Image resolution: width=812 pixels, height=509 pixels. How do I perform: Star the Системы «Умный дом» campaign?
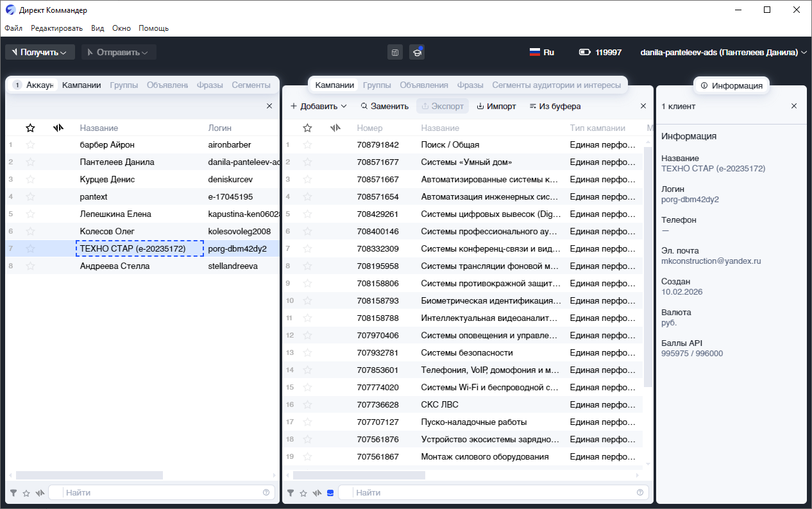307,162
